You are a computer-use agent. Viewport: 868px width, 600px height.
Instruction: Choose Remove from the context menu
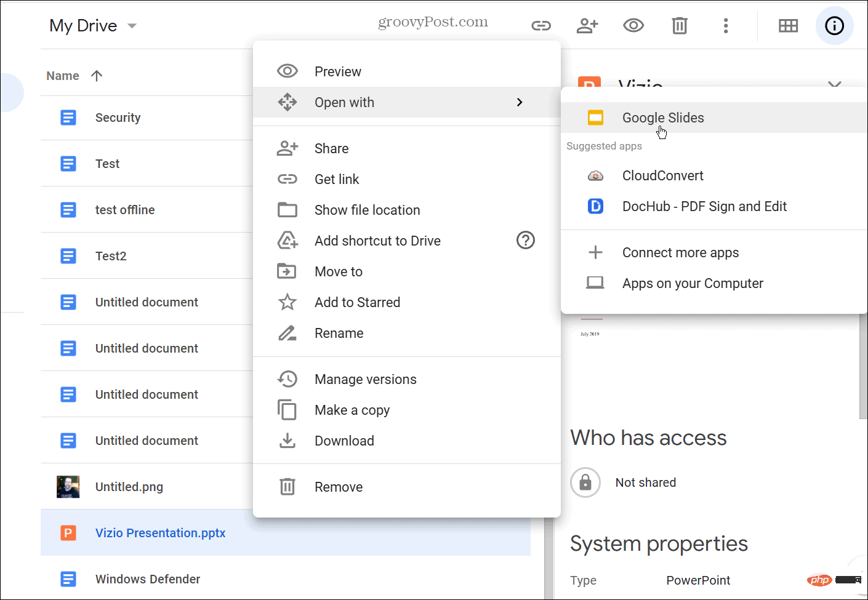[x=407, y=487]
